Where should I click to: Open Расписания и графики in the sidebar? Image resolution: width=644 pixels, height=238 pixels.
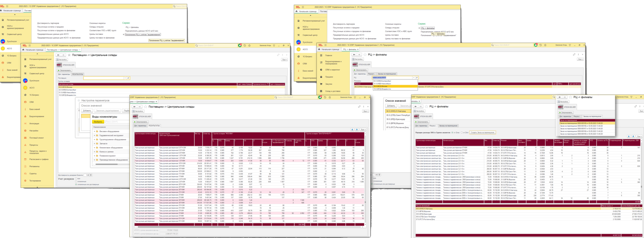coord(39,159)
